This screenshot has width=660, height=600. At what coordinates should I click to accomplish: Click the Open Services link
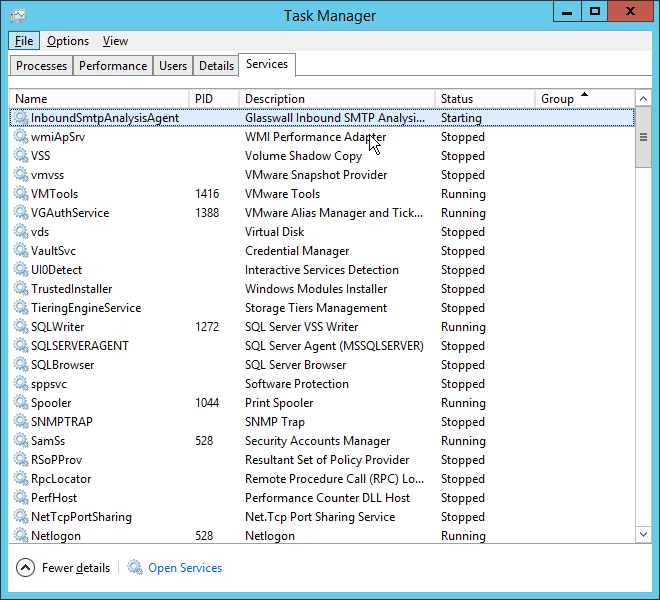pyautogui.click(x=185, y=568)
